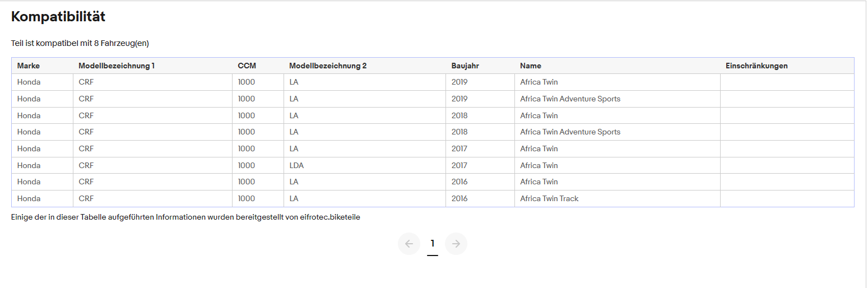
Task: Click the Modellbezeichnung 2 column header
Action: [x=328, y=66]
